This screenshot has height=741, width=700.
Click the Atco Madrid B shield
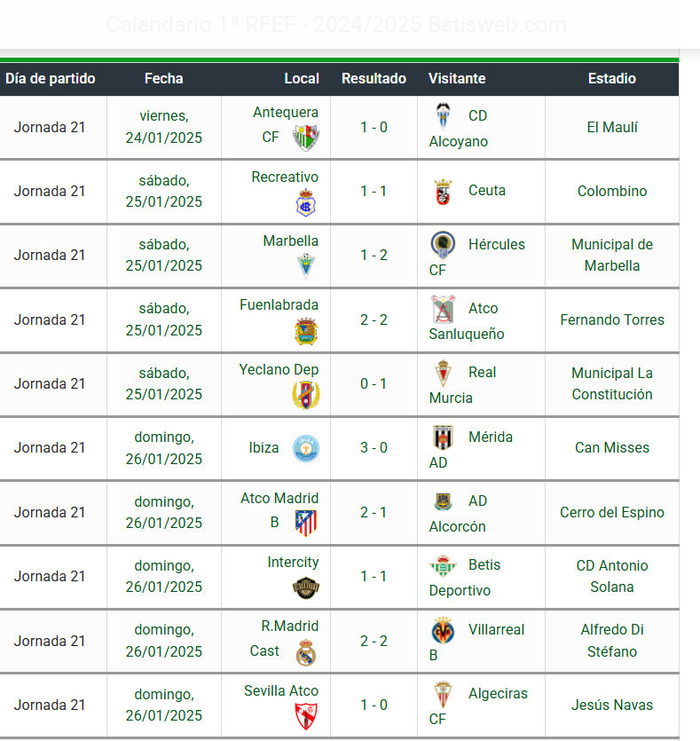tap(306, 524)
